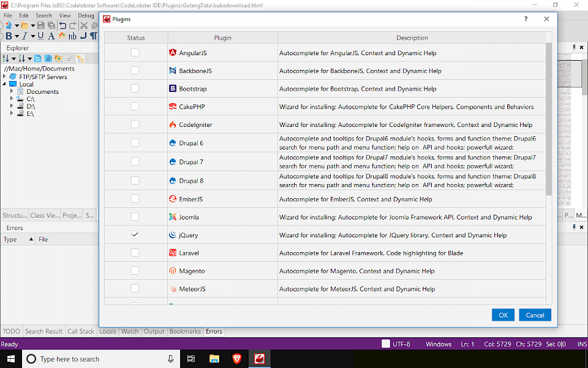
Task: Apply Italic with the I icon
Action: (24, 36)
